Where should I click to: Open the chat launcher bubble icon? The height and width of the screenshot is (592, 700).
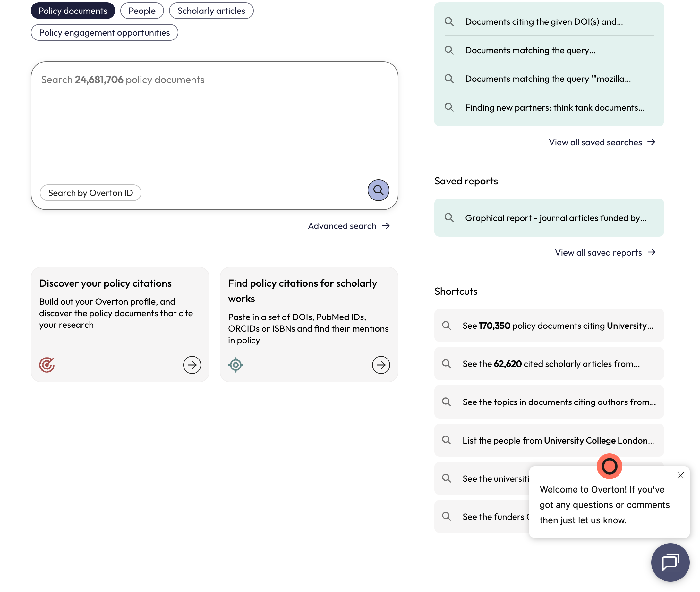pyautogui.click(x=670, y=562)
